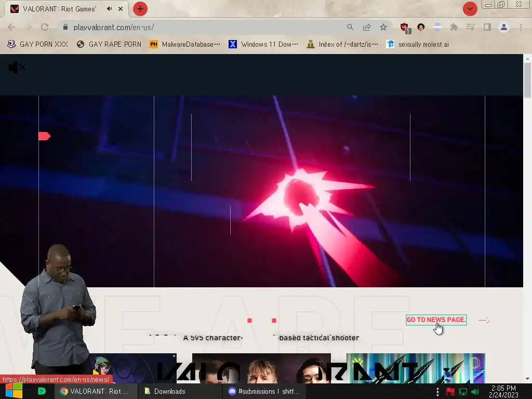
Task: Open the network tray icon
Action: (x=463, y=392)
